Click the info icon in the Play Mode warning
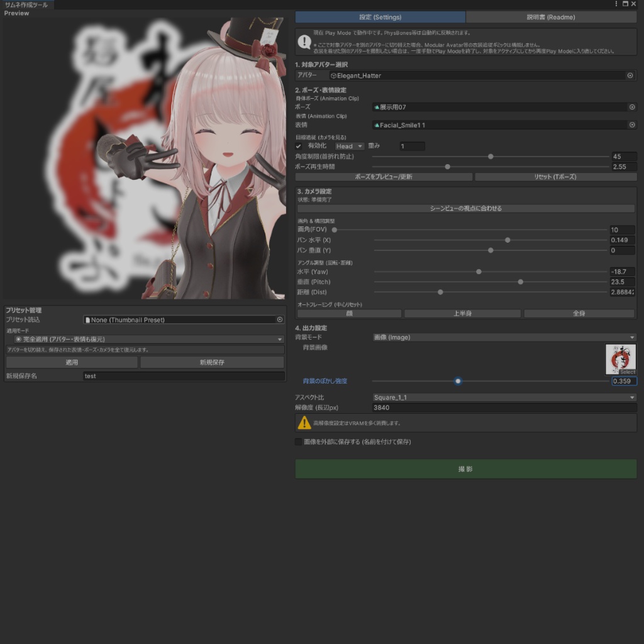This screenshot has width=644, height=644. 304,42
